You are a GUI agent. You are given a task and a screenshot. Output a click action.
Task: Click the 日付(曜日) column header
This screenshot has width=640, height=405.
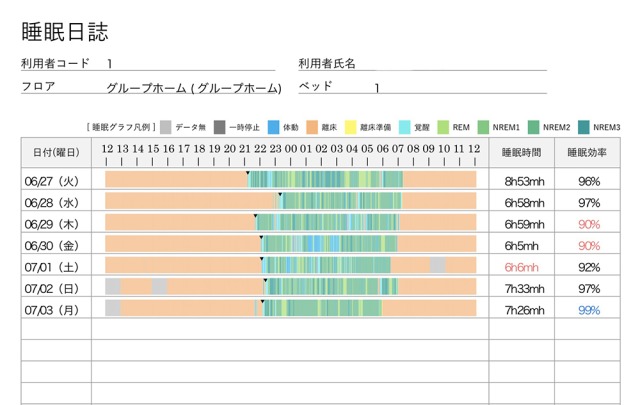(x=56, y=152)
